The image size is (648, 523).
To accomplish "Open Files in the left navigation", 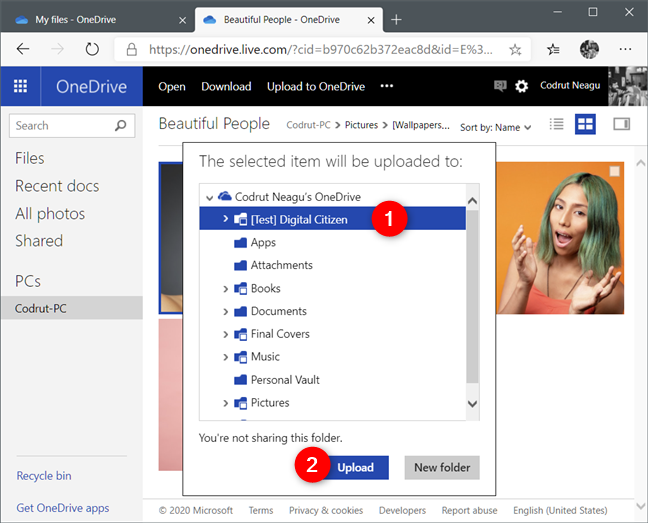I will [x=29, y=158].
